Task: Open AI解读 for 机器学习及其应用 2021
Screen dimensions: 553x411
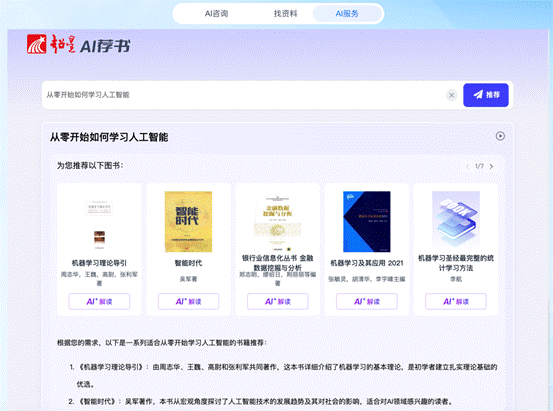Action: [x=367, y=302]
